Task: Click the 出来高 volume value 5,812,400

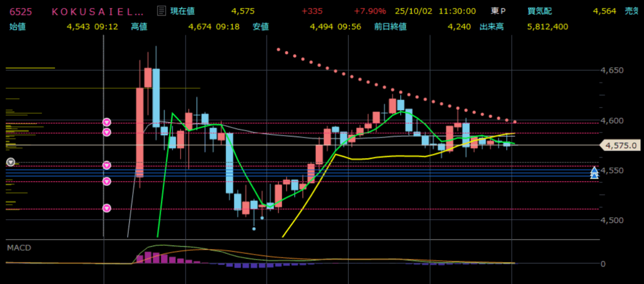Action: pyautogui.click(x=547, y=27)
